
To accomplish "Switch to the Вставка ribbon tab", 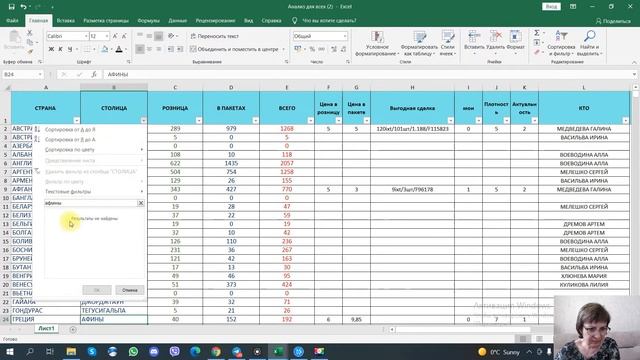I will coord(65,20).
